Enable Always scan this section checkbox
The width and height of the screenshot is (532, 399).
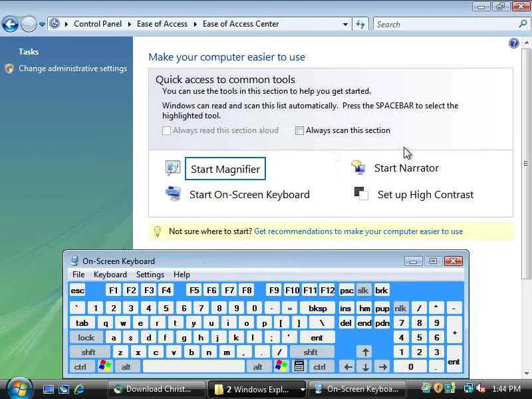click(299, 130)
